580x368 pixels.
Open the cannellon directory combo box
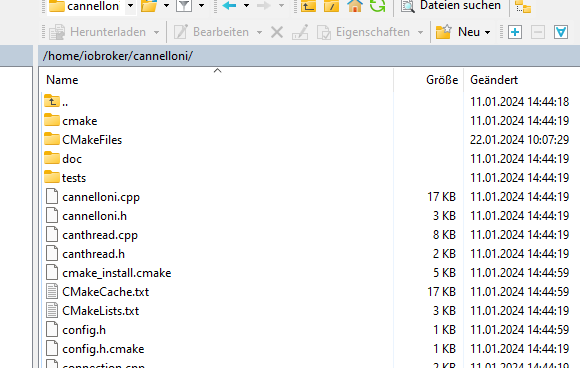click(x=91, y=6)
